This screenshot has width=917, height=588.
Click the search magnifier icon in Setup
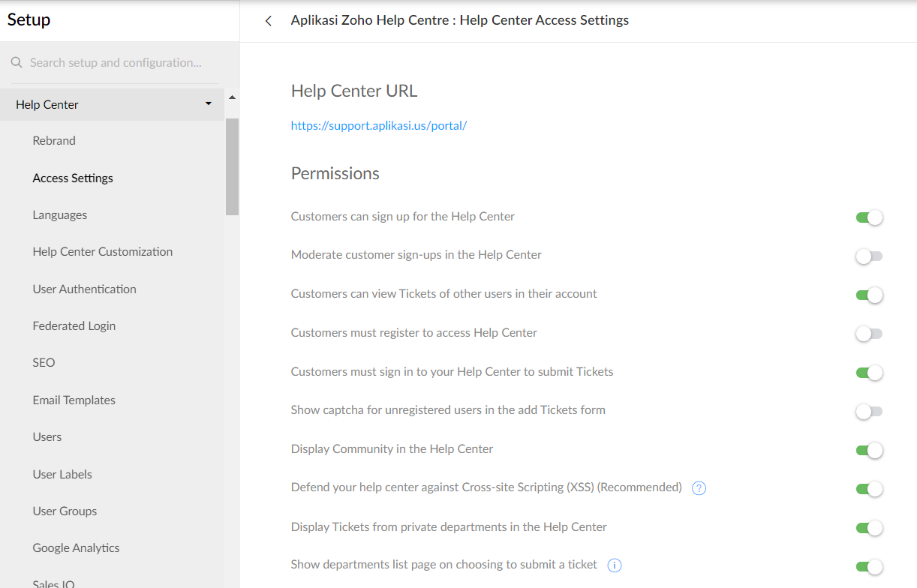click(x=17, y=63)
